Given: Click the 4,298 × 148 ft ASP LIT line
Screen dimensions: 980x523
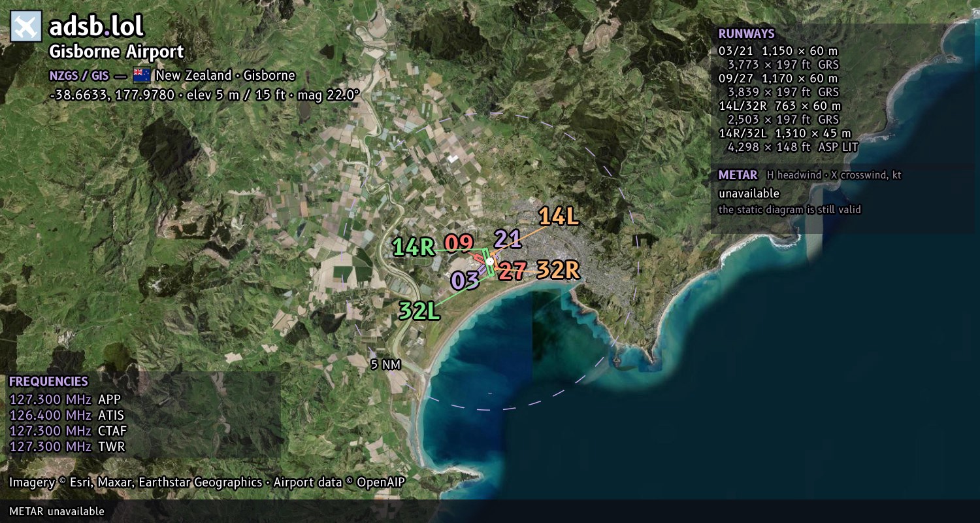Looking at the screenshot, I should click(792, 148).
